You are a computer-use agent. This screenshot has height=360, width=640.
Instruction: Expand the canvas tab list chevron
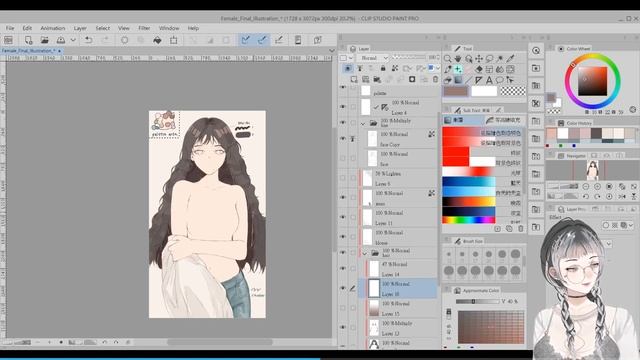click(332, 51)
